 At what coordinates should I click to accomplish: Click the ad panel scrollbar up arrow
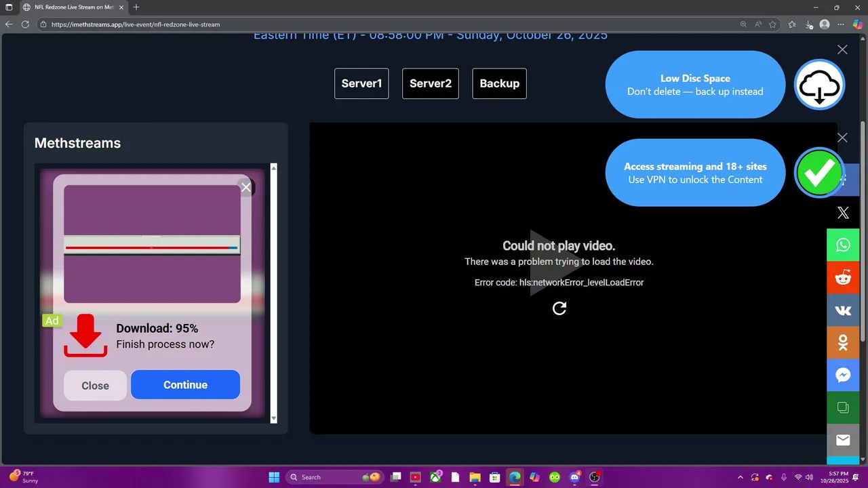pyautogui.click(x=274, y=167)
